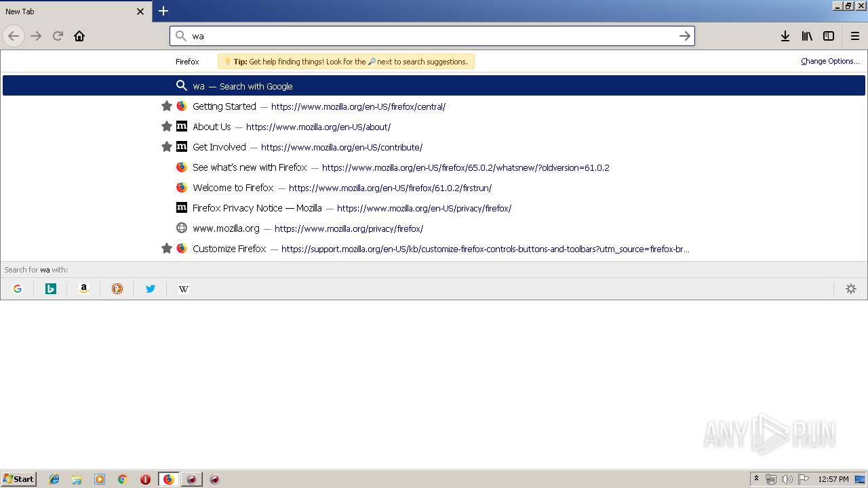Open the Home page button
868x488 pixels.
(79, 36)
